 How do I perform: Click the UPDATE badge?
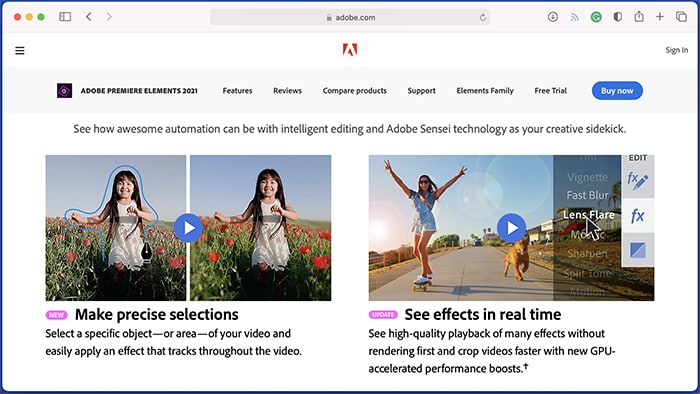point(383,315)
